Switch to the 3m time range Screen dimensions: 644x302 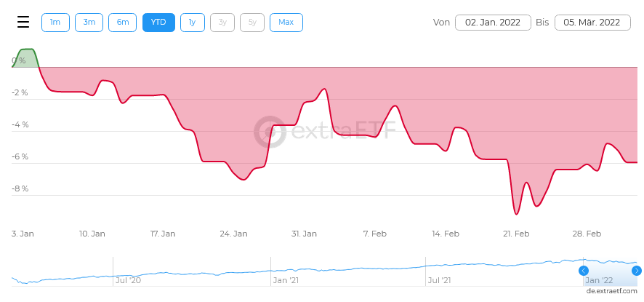coord(89,22)
